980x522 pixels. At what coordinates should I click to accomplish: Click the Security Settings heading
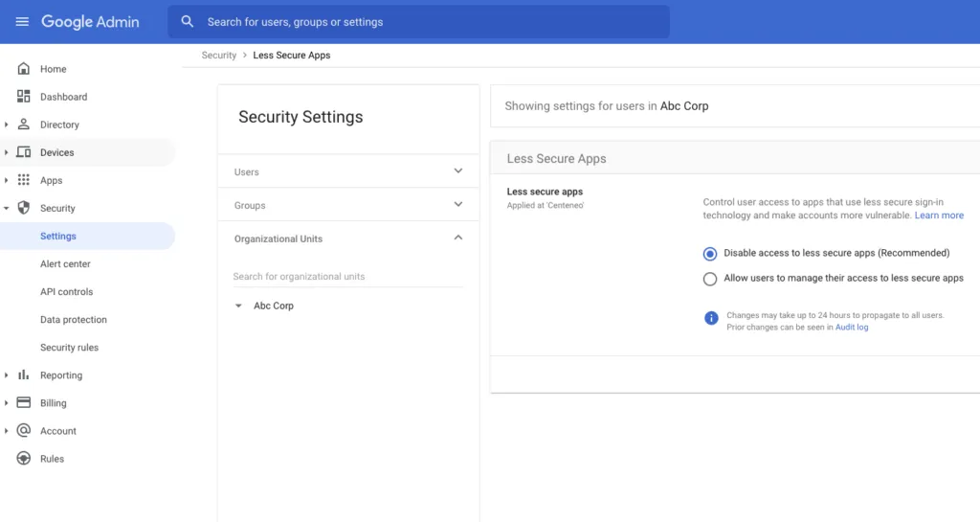click(x=301, y=117)
